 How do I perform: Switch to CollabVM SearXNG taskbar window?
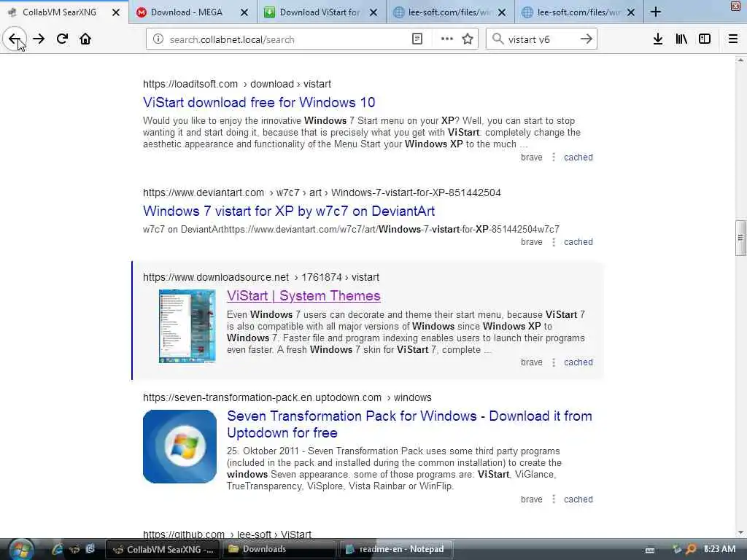pyautogui.click(x=163, y=549)
